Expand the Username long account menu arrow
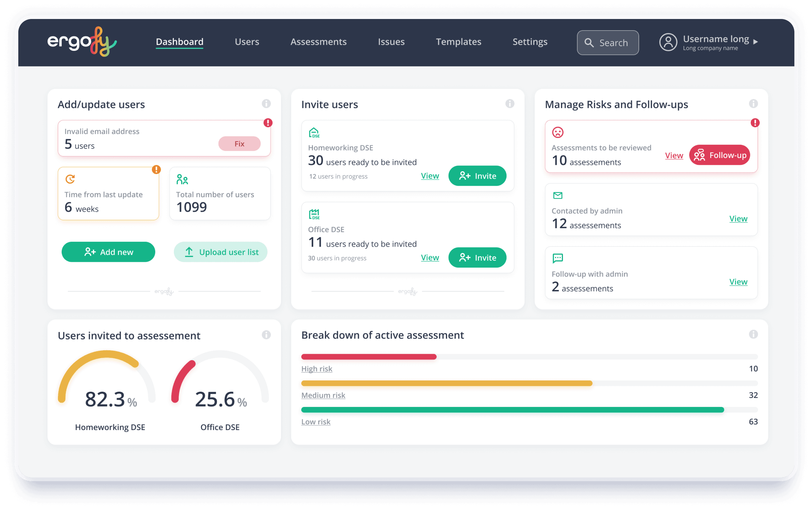The height and width of the screenshot is (508, 812). (x=755, y=42)
